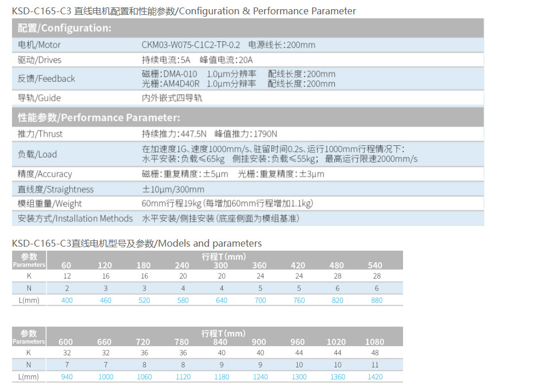Image resolution: width=537 pixels, height=392 pixels.
Task: Click stroke column header 540
Action: (x=375, y=266)
